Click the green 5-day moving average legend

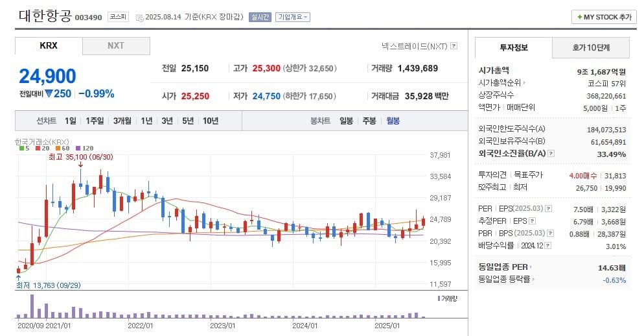[24, 148]
